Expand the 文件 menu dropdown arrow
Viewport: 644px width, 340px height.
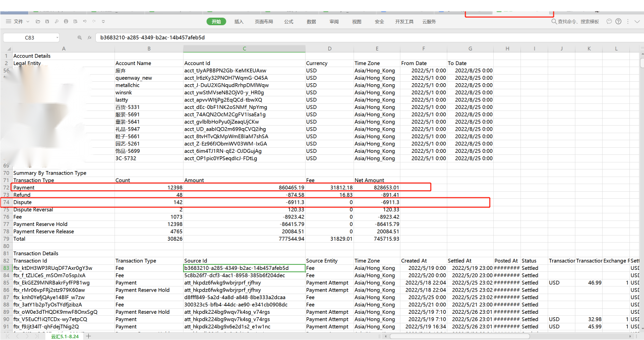(28, 22)
